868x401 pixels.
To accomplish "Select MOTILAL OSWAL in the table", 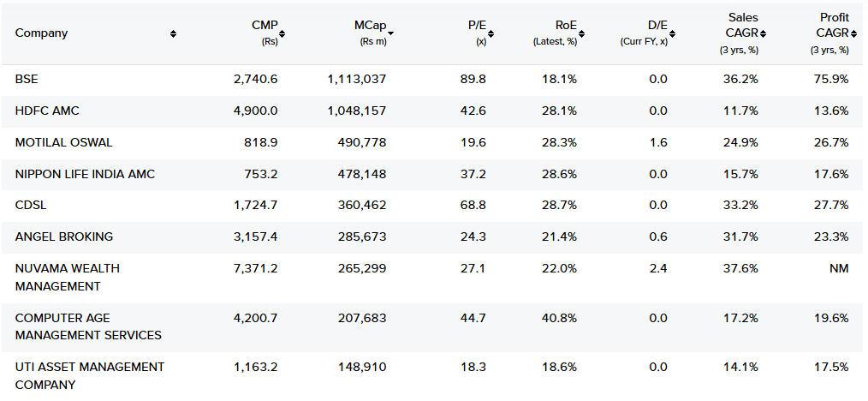I will [x=63, y=142].
